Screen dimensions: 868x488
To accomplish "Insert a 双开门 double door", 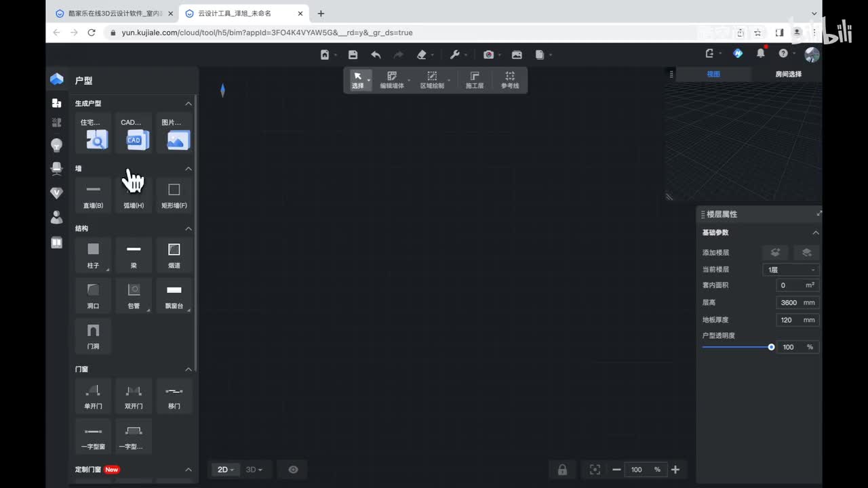I will pos(134,396).
